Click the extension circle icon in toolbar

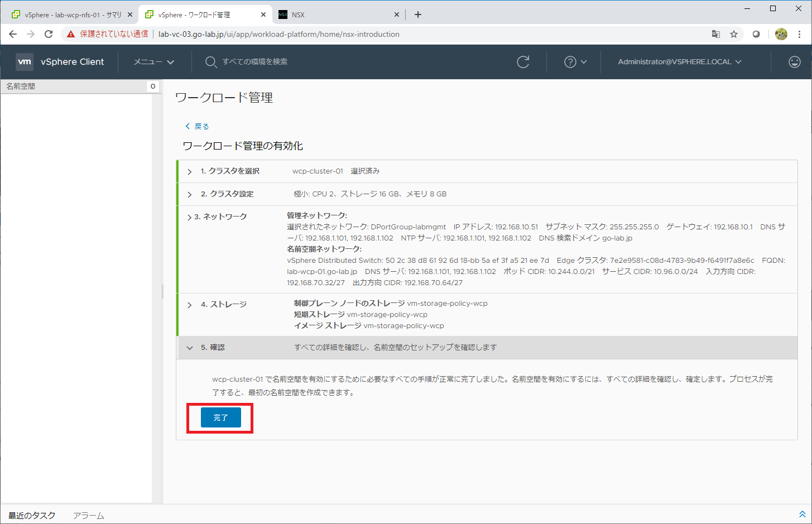[x=756, y=34]
